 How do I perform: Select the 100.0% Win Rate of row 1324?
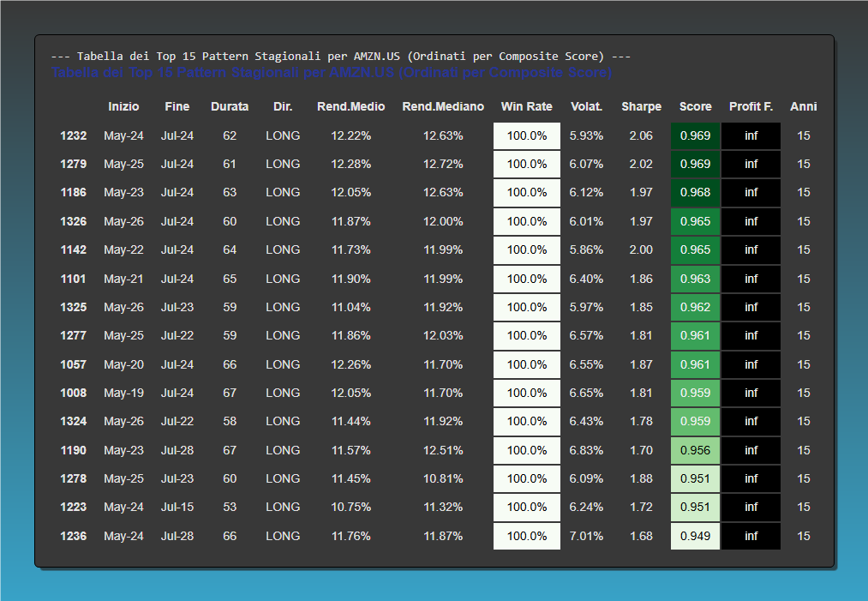526,421
